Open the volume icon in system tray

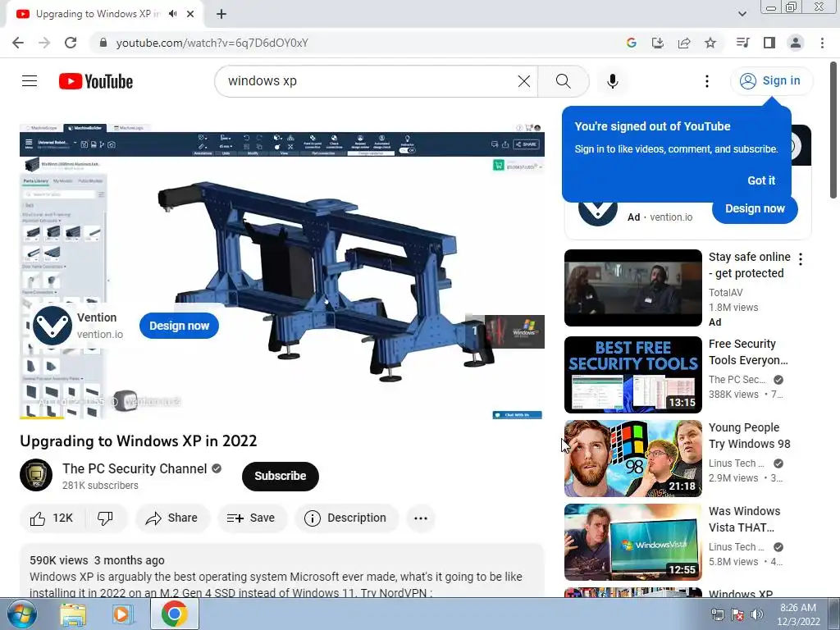click(756, 614)
